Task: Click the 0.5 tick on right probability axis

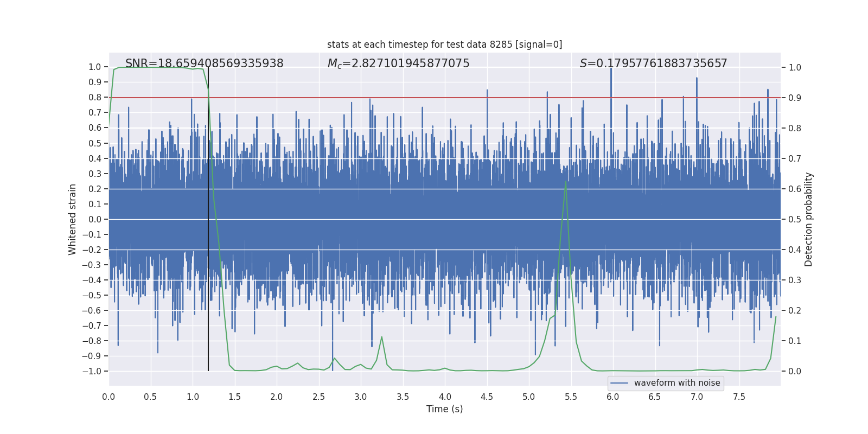Action: coord(795,219)
